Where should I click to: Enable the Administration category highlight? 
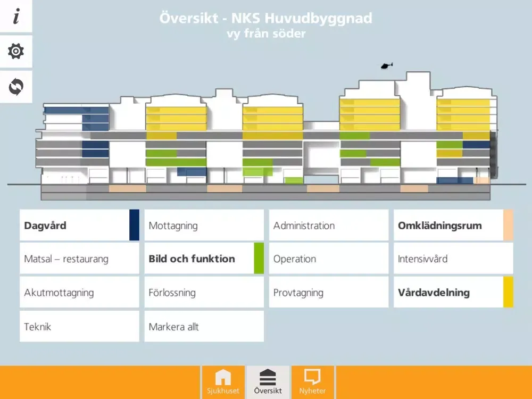[328, 225]
